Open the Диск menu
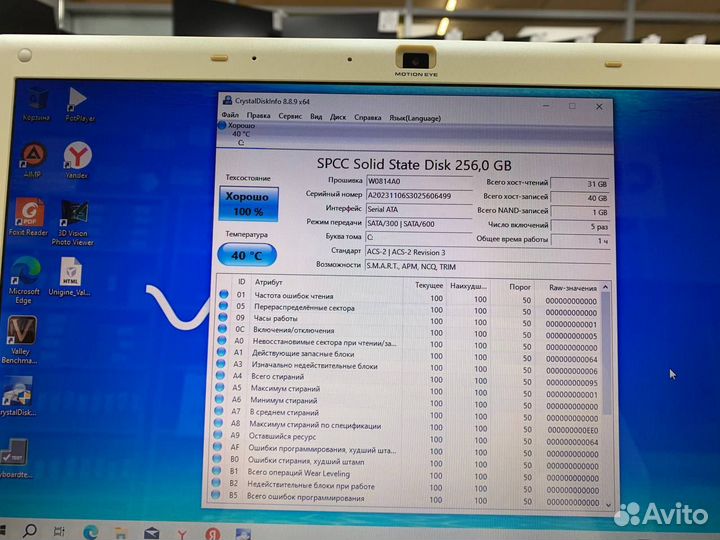This screenshot has height=540, width=720. click(338, 117)
